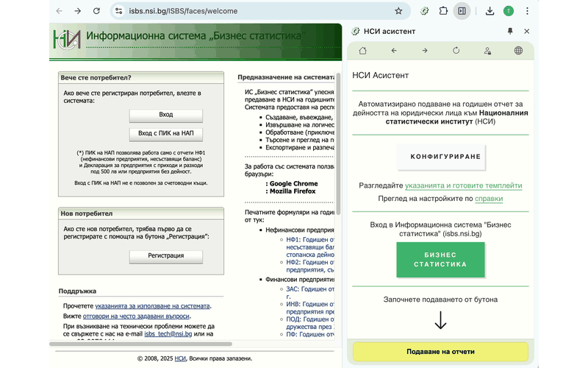Open указанията за използване на системата link
Viewport: 588px width, 368px height.
tap(152, 306)
